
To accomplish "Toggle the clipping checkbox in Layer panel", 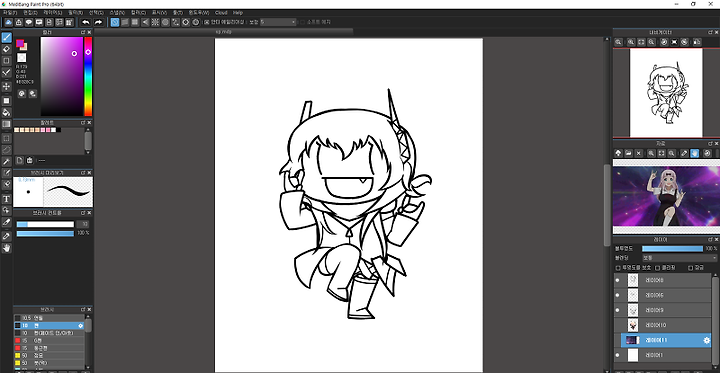I will point(658,268).
